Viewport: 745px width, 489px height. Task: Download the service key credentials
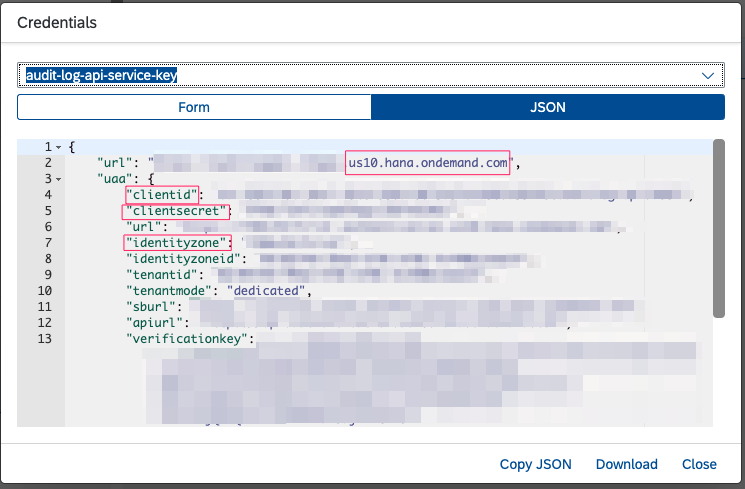point(626,464)
